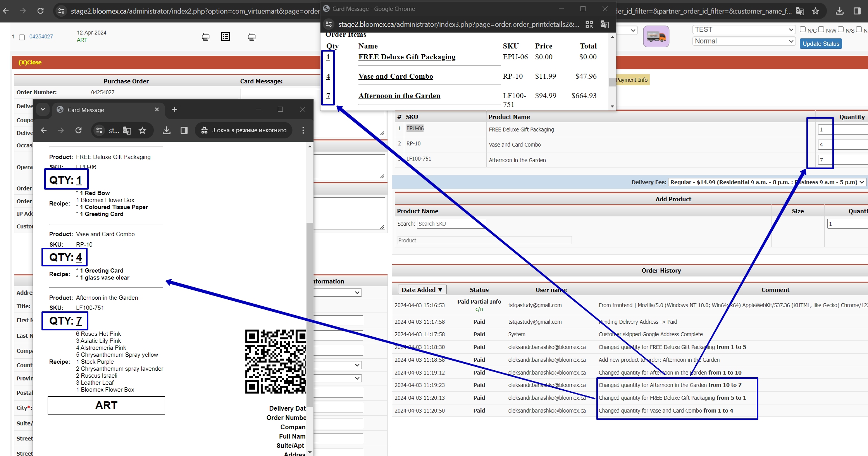Click first printer icon in order 04254027 row
This screenshot has width=868, height=456.
click(206, 37)
